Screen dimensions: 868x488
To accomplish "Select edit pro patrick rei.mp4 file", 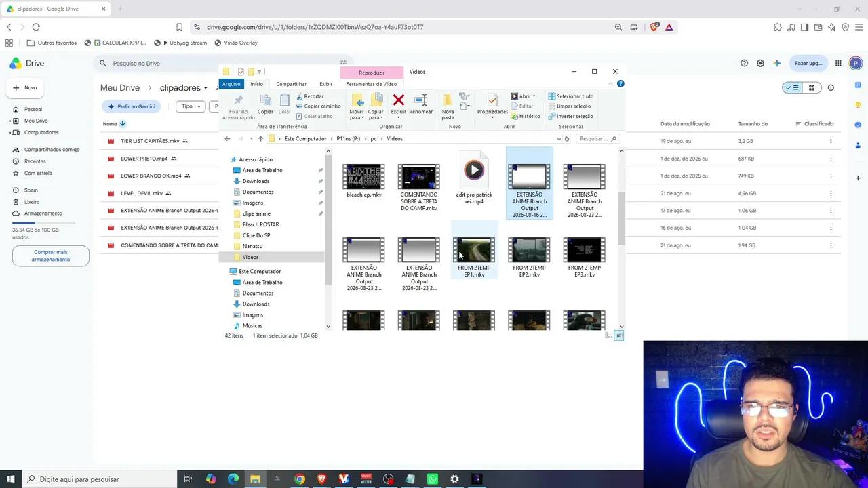I will tap(474, 179).
